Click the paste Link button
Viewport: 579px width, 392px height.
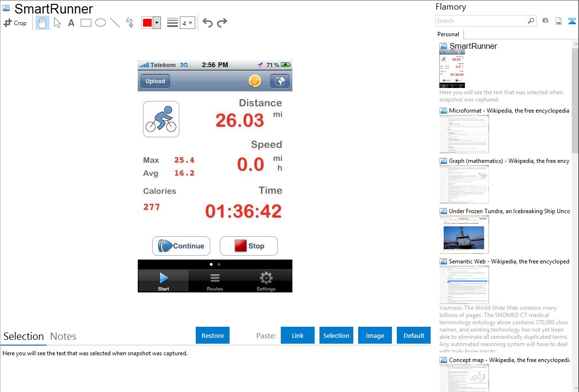pos(298,335)
